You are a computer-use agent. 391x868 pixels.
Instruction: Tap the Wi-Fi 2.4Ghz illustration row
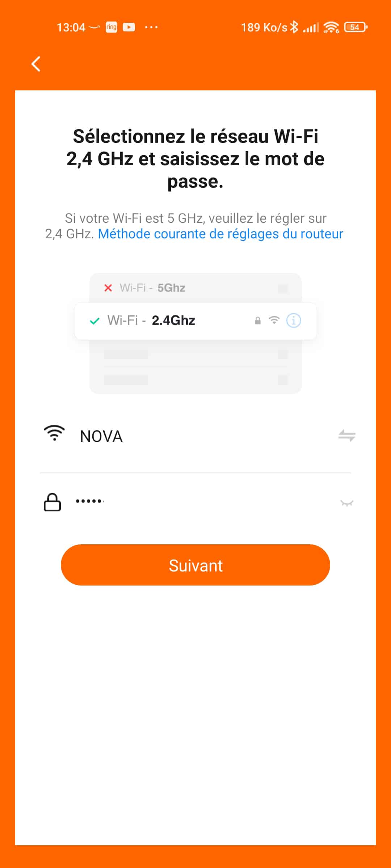point(195,321)
